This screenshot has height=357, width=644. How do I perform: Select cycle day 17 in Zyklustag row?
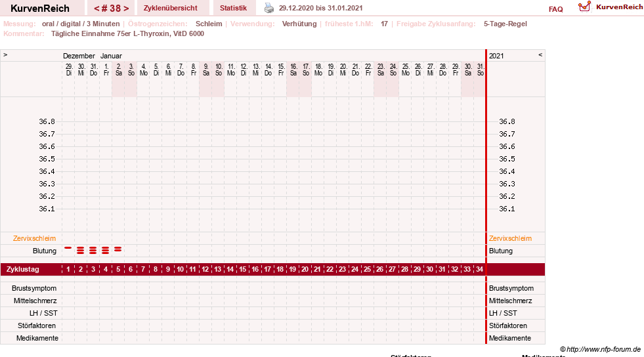click(267, 269)
